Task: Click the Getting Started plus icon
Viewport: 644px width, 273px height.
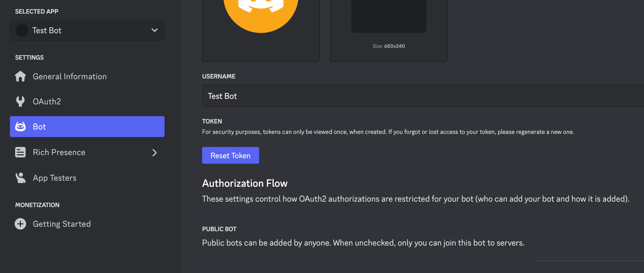Action: (20, 224)
